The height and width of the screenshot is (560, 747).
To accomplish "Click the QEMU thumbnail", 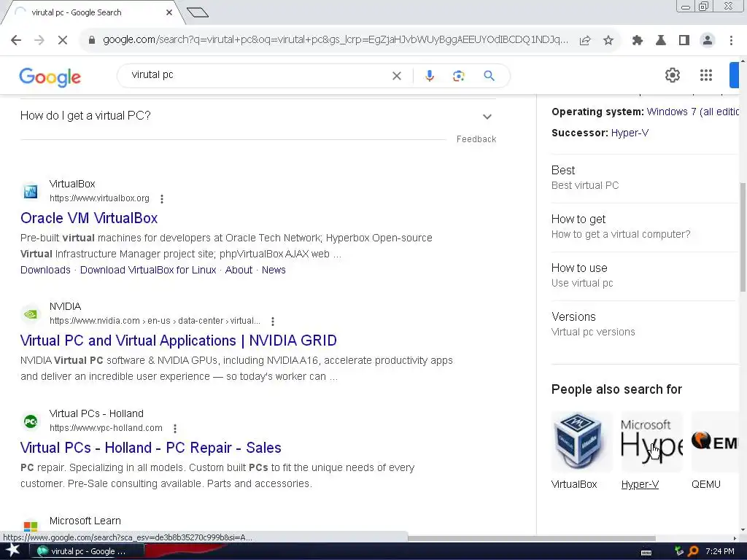I will click(x=715, y=442).
